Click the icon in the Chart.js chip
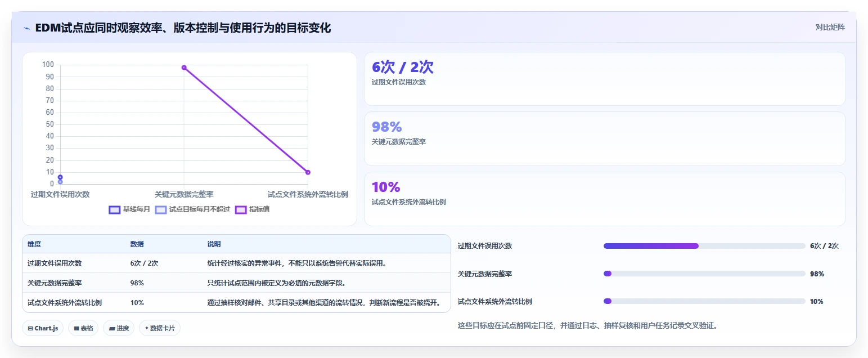This screenshot has height=358, width=868. click(30, 328)
